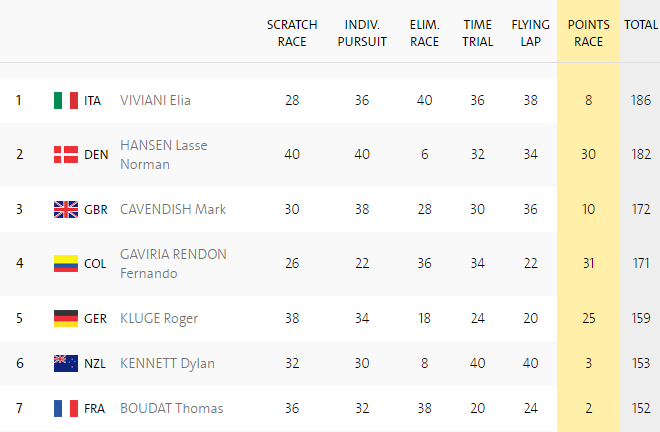Select the Scratch Race column header
This screenshot has height=432, width=660.
coord(292,33)
